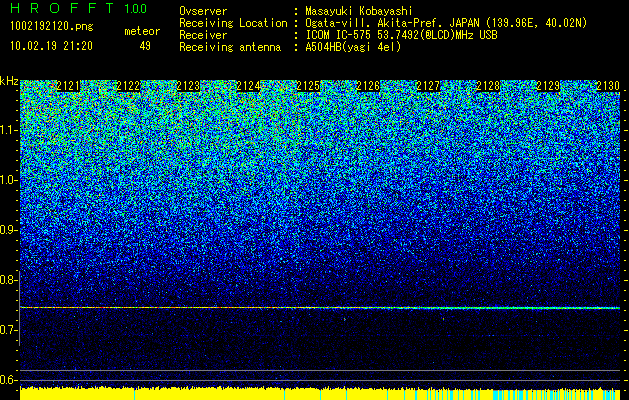Click time marker 2123
This screenshot has height=400, width=629.
point(188,86)
